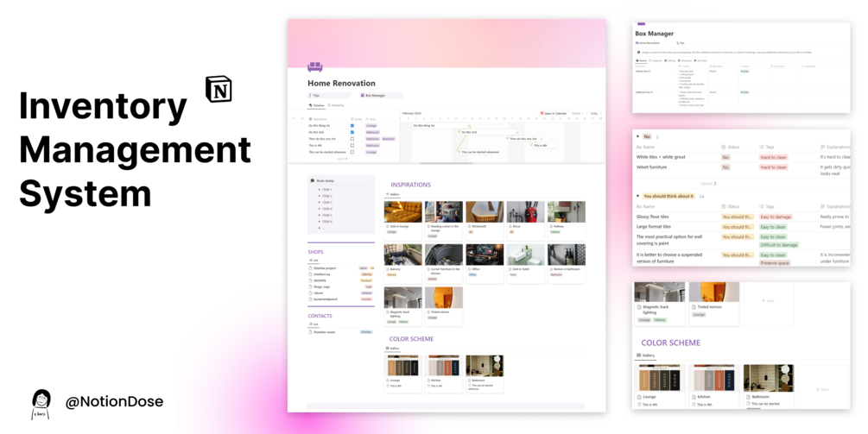Image resolution: width=868 pixels, height=434 pixels.
Task: Select the Gallery tab under INSPIRATIONS
Action: [392, 195]
